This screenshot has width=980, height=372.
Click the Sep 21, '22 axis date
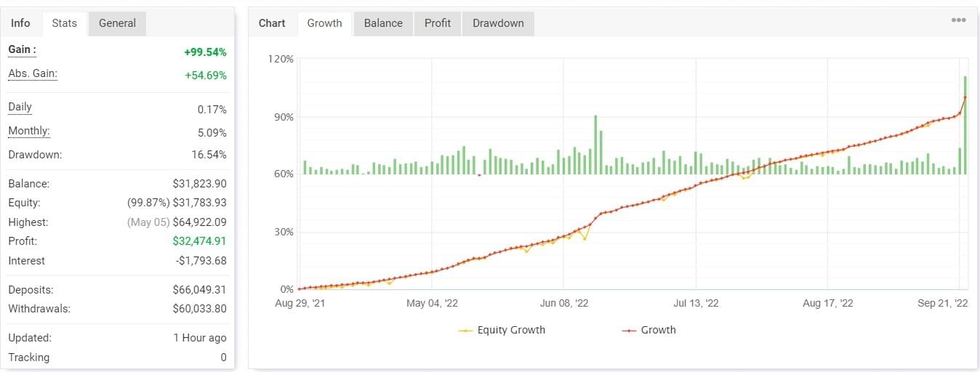coord(942,303)
